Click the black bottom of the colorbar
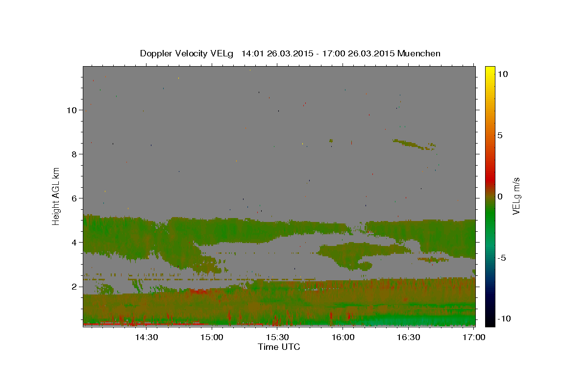Screen dimensions: 588x392 pos(490,321)
